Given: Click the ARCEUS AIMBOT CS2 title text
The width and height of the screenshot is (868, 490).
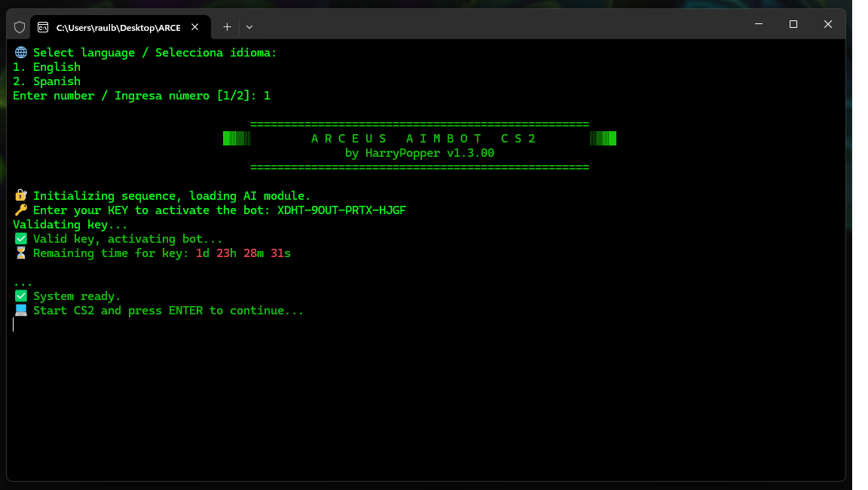Looking at the screenshot, I should pyautogui.click(x=423, y=139).
